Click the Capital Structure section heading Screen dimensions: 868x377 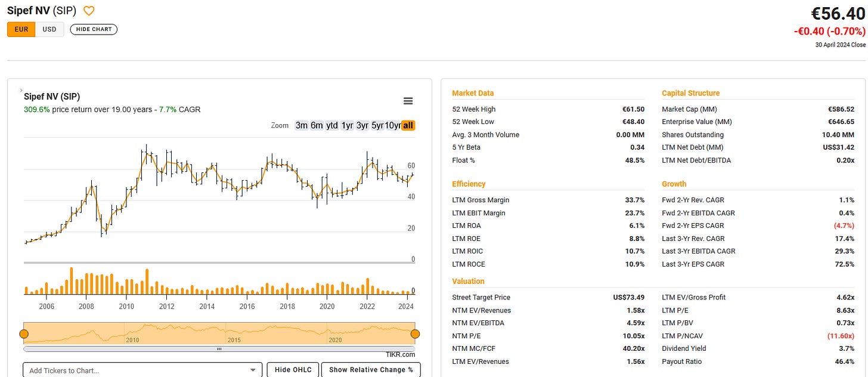pos(690,93)
